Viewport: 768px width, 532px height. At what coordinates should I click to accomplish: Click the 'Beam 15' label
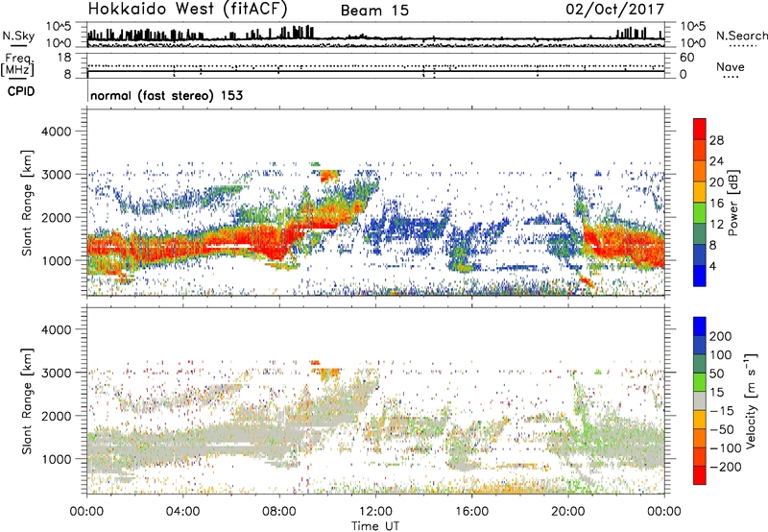[x=374, y=11]
